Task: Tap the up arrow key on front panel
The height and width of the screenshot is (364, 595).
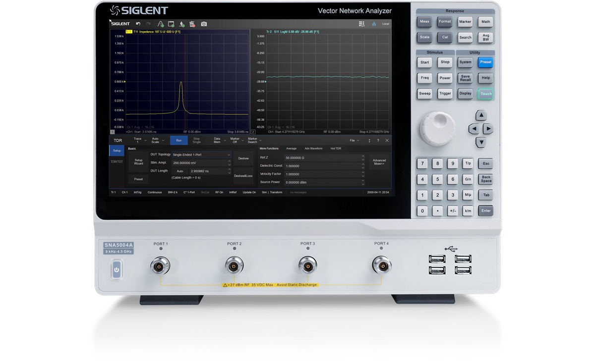Action: 481,115
